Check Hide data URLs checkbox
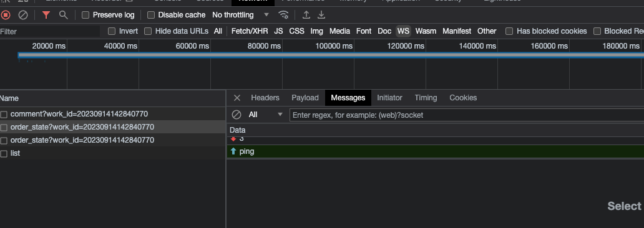The height and width of the screenshot is (228, 644). (x=148, y=31)
